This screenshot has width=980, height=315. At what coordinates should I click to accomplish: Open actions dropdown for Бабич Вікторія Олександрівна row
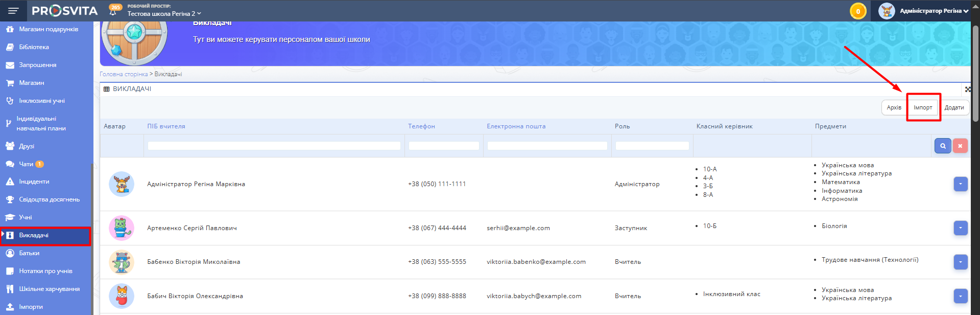961,296
